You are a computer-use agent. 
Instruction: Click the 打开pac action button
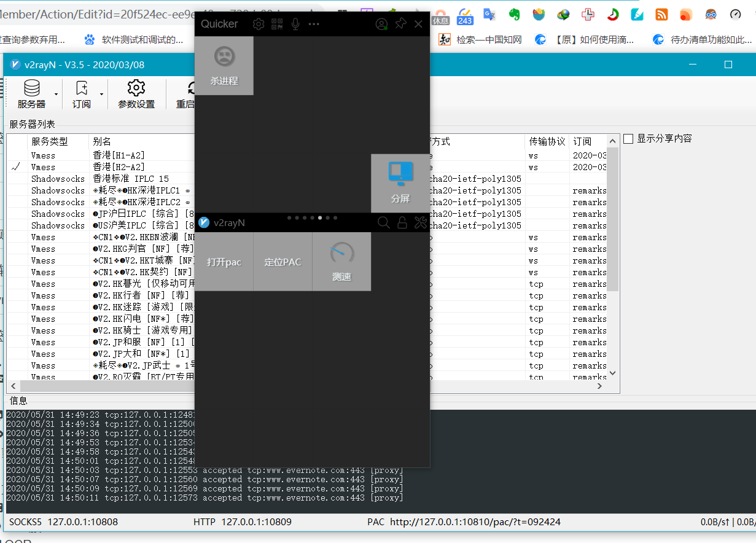point(224,262)
